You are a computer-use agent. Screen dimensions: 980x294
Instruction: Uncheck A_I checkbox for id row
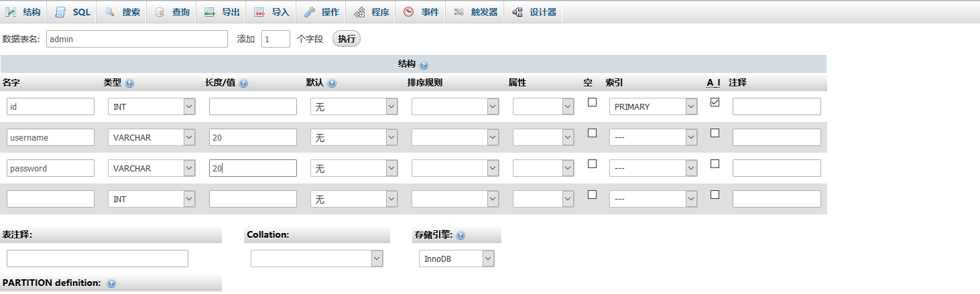[x=715, y=102]
